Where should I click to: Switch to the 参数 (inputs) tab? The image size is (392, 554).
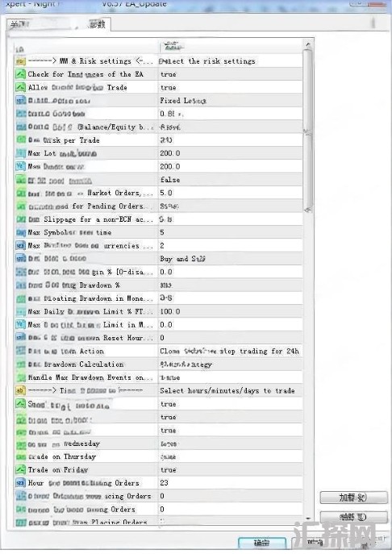[97, 24]
